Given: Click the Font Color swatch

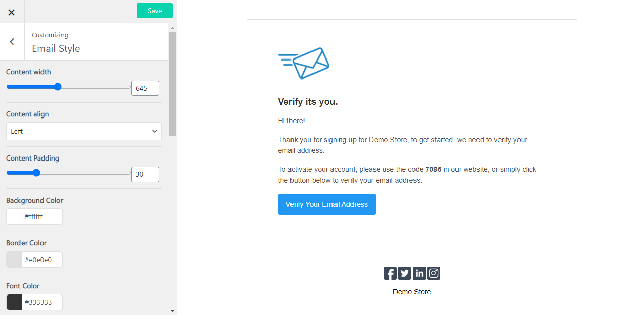Looking at the screenshot, I should coord(13,302).
